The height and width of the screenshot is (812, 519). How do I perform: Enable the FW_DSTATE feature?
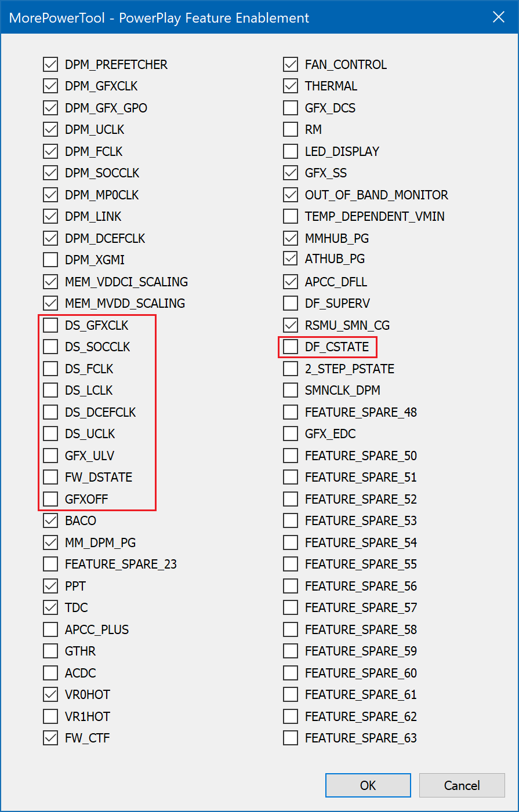tap(51, 477)
